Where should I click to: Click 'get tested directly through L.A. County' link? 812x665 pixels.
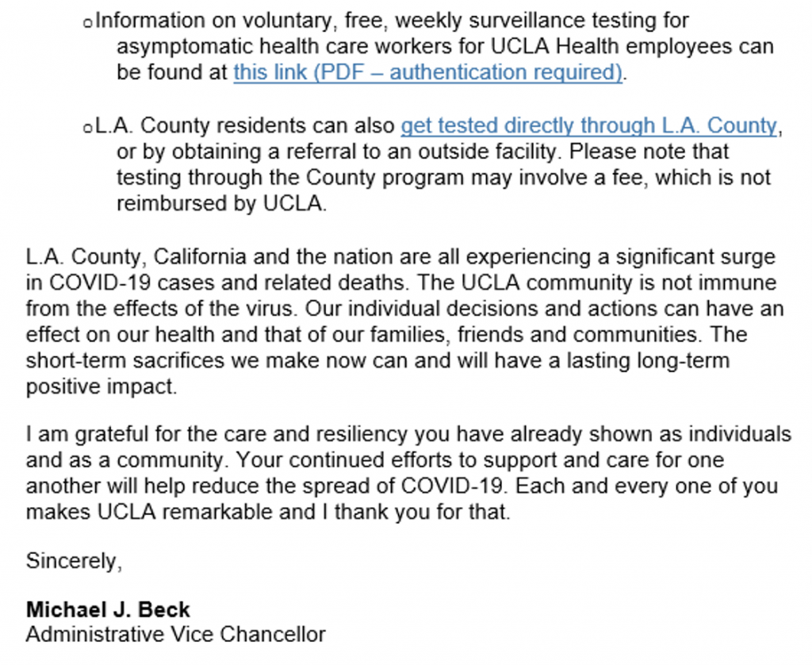point(588,125)
